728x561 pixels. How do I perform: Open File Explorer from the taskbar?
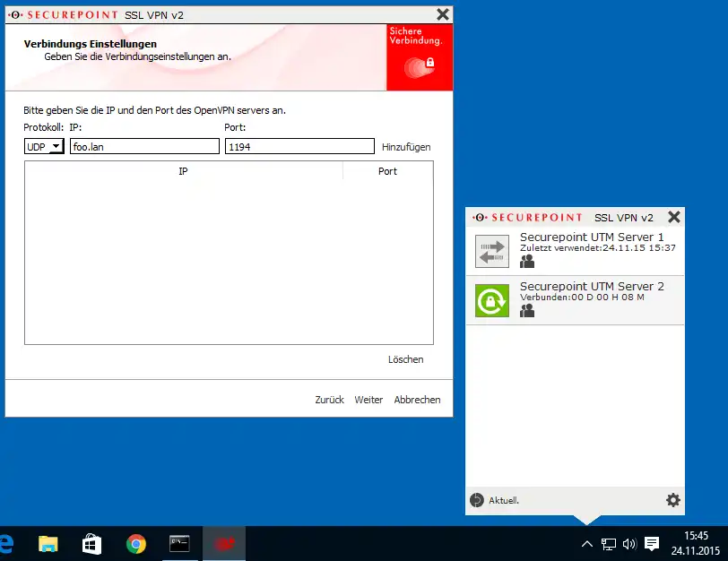pyautogui.click(x=48, y=544)
